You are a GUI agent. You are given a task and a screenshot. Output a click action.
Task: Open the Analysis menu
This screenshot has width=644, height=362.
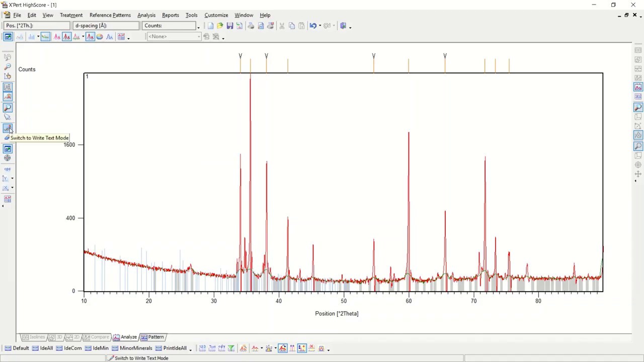tap(146, 15)
